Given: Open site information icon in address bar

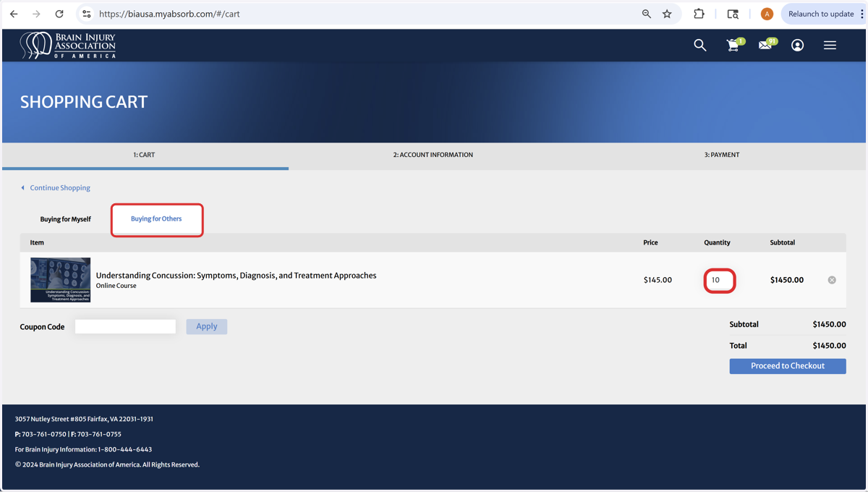Looking at the screenshot, I should pyautogui.click(x=86, y=14).
